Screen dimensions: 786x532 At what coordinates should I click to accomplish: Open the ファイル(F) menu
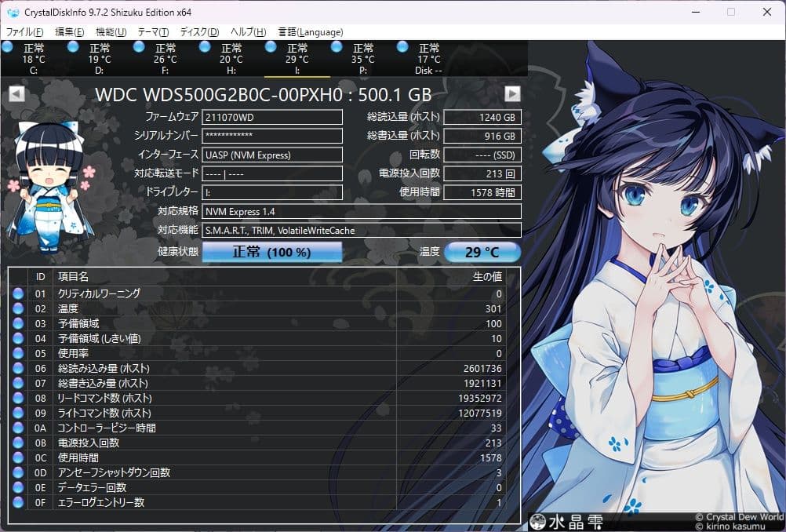pyautogui.click(x=24, y=32)
